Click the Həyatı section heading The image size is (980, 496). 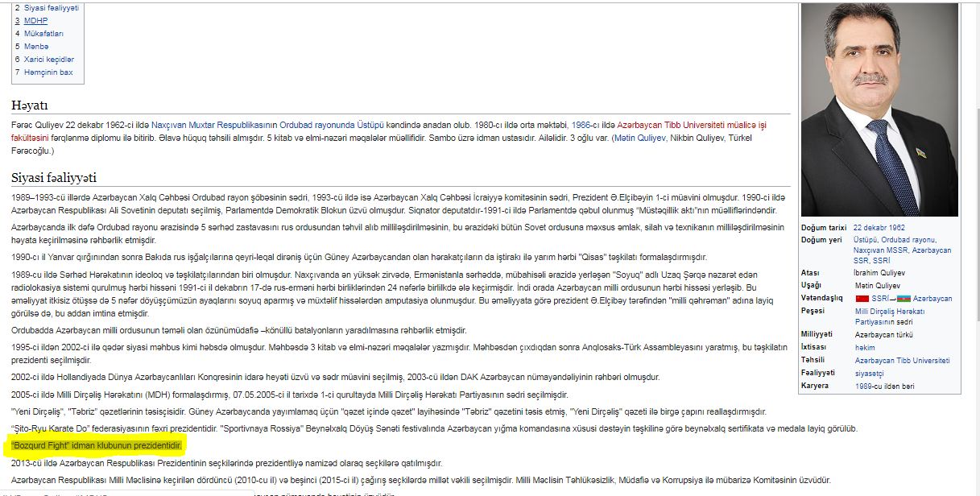30,105
